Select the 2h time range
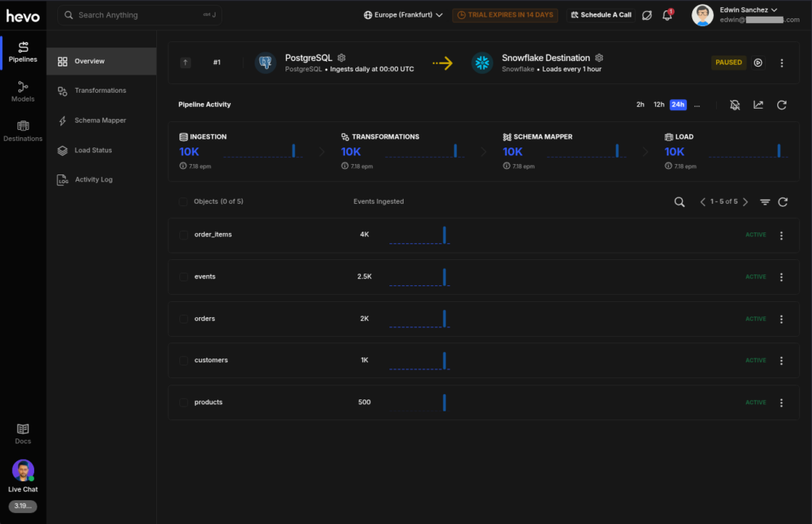 pyautogui.click(x=640, y=105)
